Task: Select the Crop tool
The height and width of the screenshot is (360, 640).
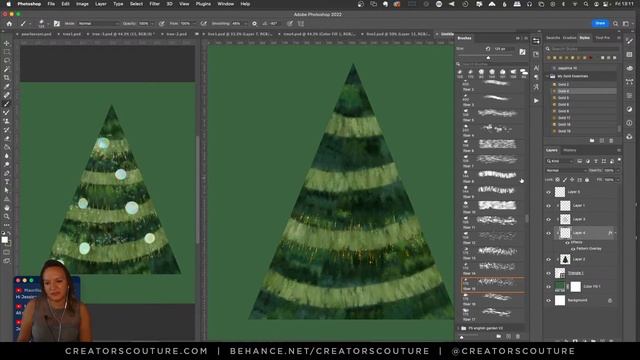Action: (x=7, y=78)
